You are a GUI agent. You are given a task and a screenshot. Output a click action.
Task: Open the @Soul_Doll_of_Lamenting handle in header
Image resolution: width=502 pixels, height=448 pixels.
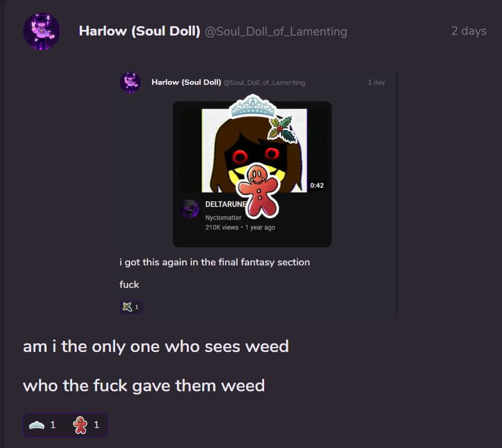tap(276, 32)
